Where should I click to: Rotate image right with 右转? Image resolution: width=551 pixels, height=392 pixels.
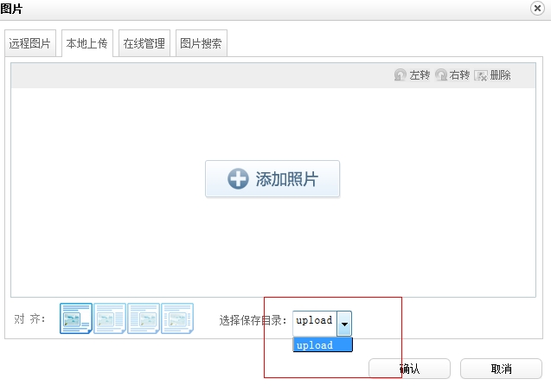pyautogui.click(x=452, y=75)
